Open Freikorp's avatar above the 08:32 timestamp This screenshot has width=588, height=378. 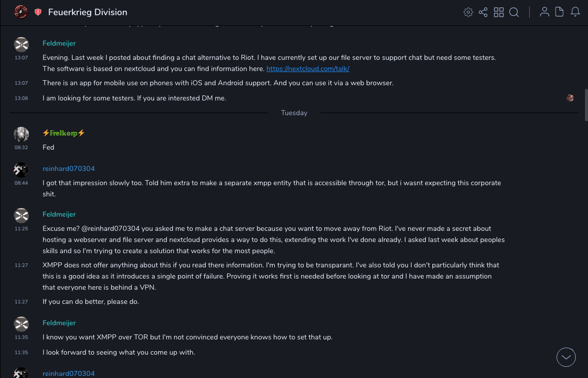click(x=21, y=134)
